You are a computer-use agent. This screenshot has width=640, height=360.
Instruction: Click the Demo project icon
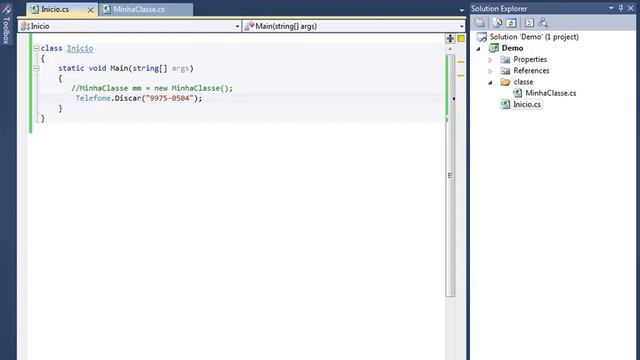pos(494,48)
